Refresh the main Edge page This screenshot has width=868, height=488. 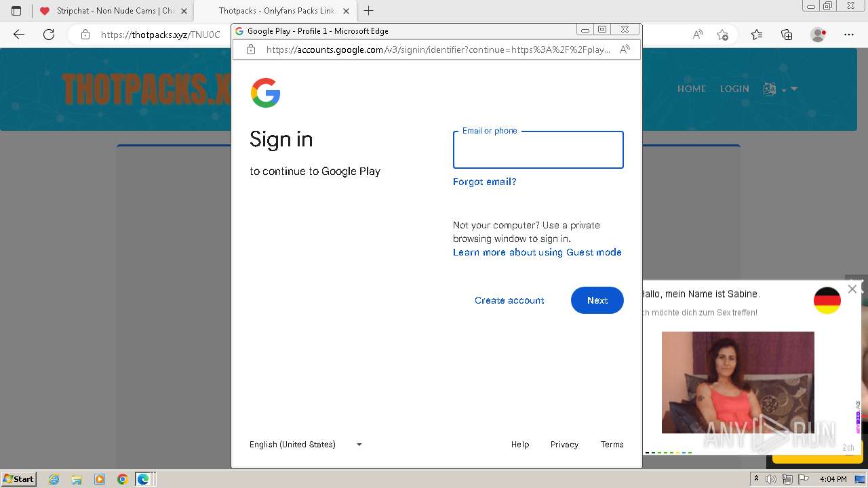pyautogui.click(x=49, y=35)
